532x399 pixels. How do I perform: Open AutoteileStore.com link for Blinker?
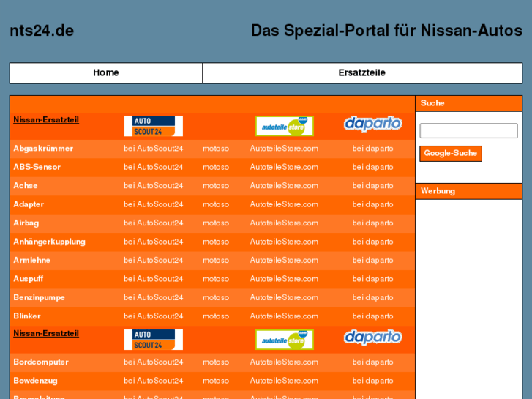click(285, 316)
